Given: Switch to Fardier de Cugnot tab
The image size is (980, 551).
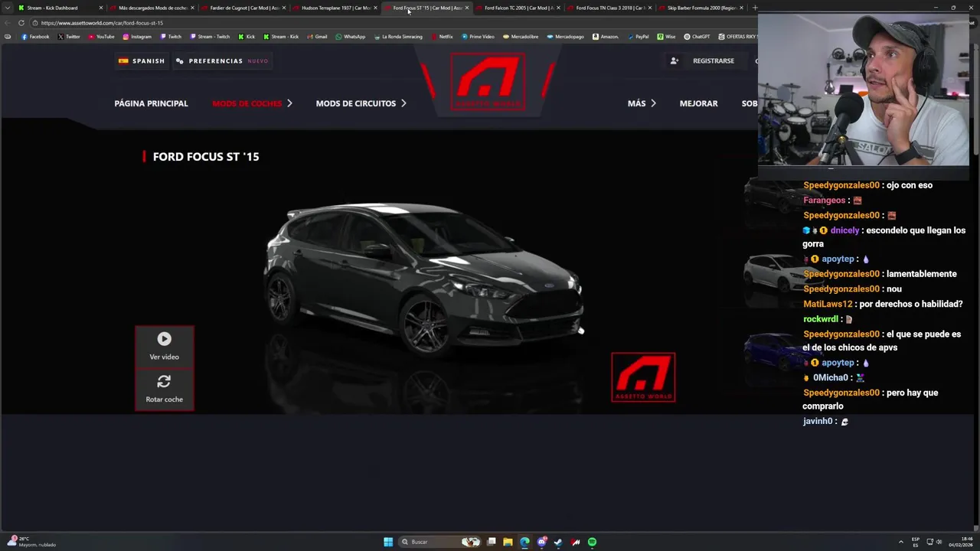Looking at the screenshot, I should pyautogui.click(x=243, y=8).
